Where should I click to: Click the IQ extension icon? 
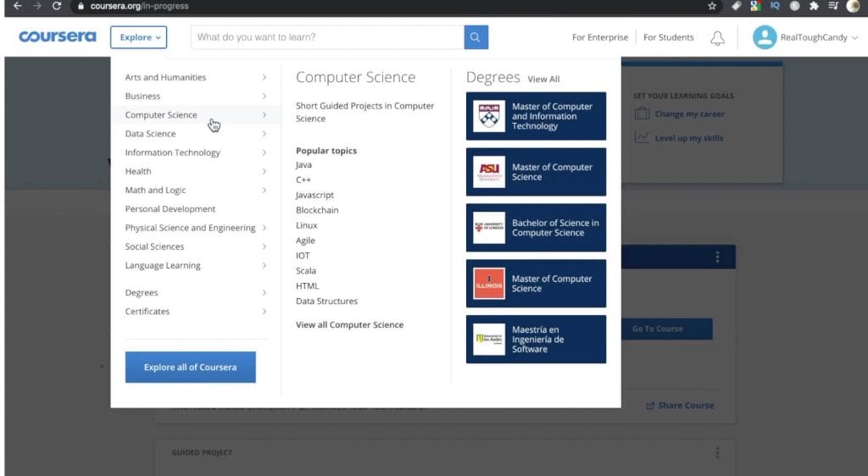tap(775, 6)
